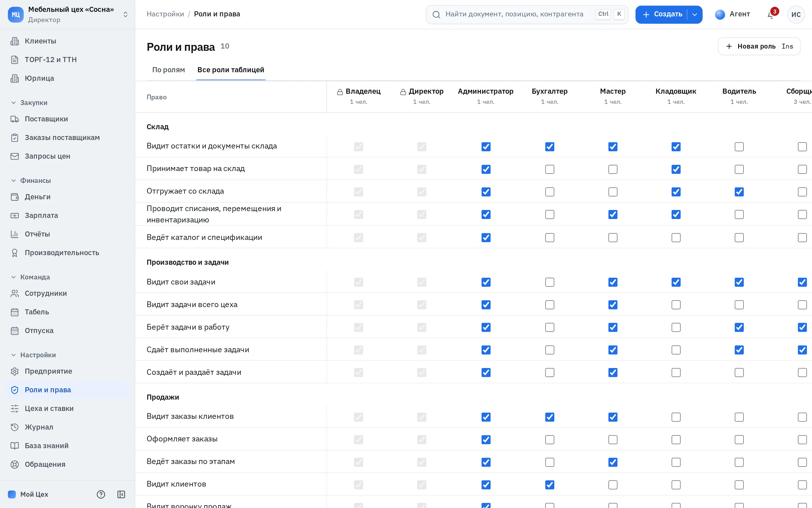Click Мой Цех footer link

tap(28, 494)
